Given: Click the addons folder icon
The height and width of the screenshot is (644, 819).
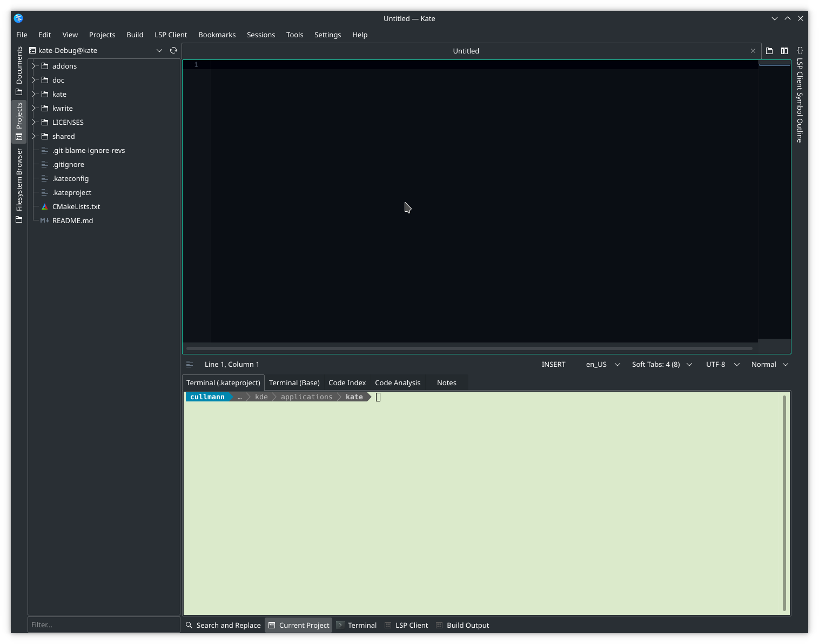Looking at the screenshot, I should click(45, 66).
